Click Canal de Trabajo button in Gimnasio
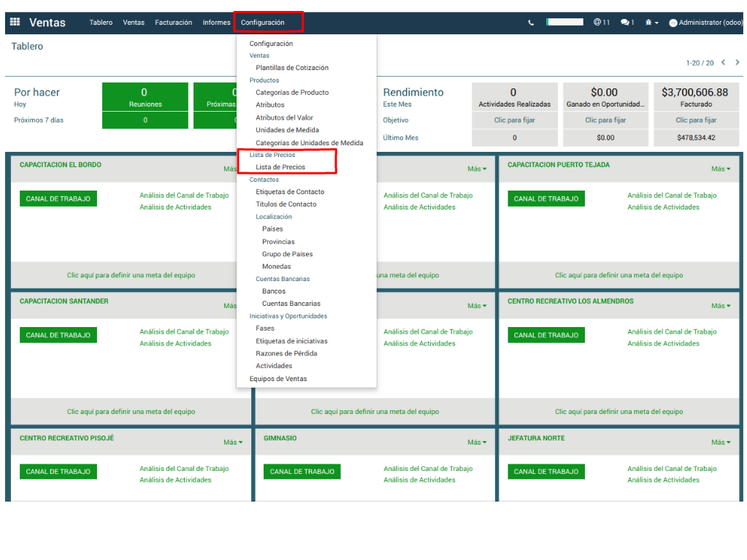747x560 pixels. click(x=302, y=472)
